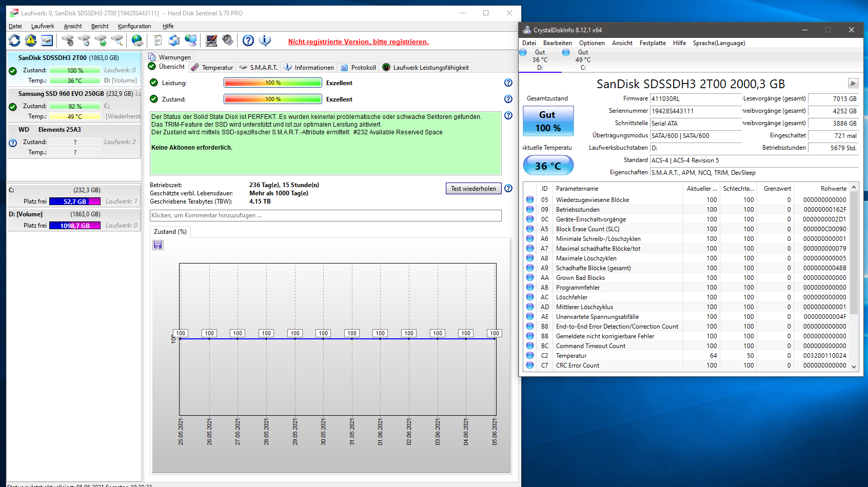Click the blue status circle for Temperatur row C2
This screenshot has width=868, height=487.
pos(530,355)
